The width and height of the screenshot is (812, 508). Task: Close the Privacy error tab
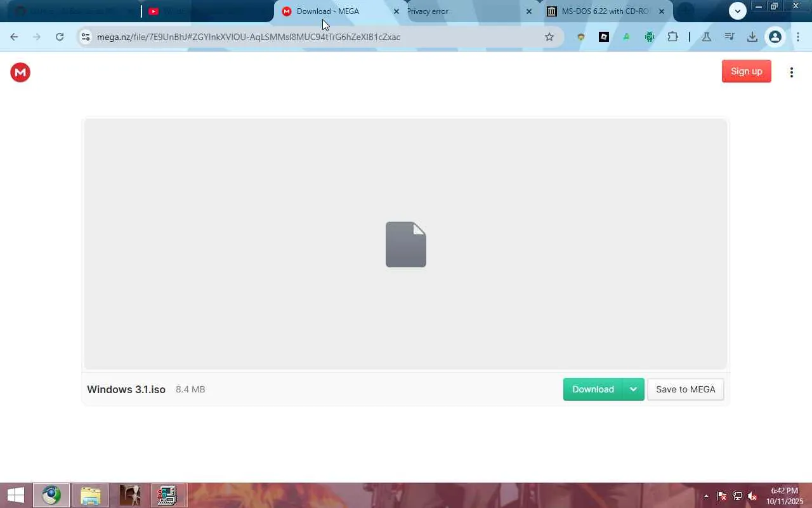(529, 11)
